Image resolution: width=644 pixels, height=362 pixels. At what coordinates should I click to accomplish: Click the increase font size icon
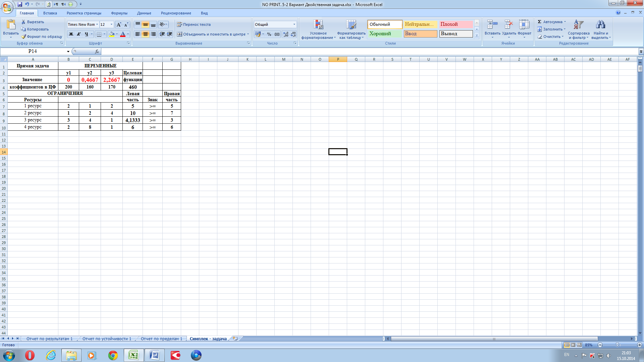(x=119, y=24)
